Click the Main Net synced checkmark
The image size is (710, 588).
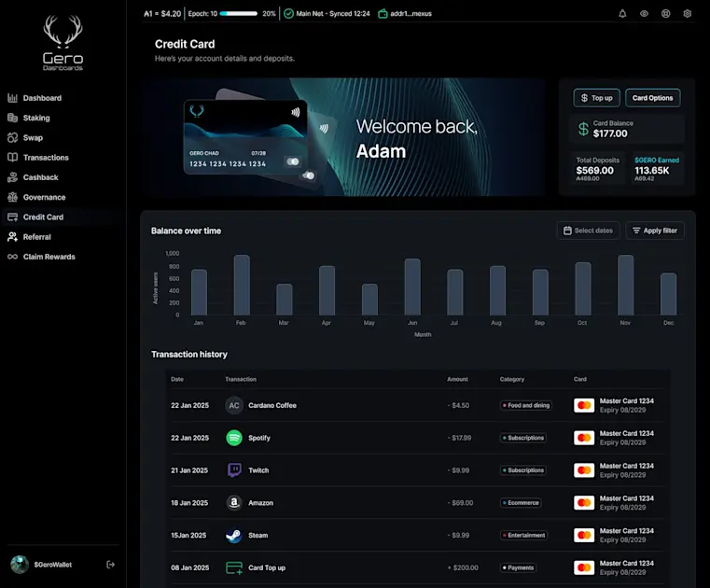point(288,14)
